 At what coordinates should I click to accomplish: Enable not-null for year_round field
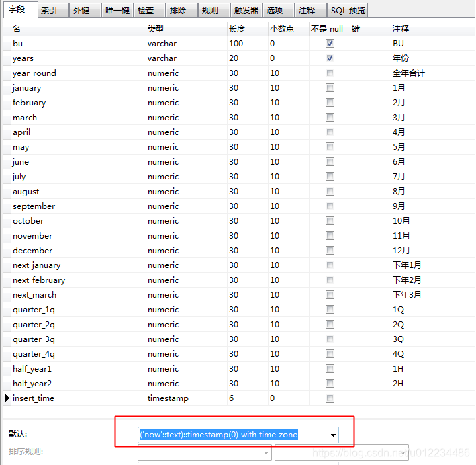pyautogui.click(x=330, y=73)
